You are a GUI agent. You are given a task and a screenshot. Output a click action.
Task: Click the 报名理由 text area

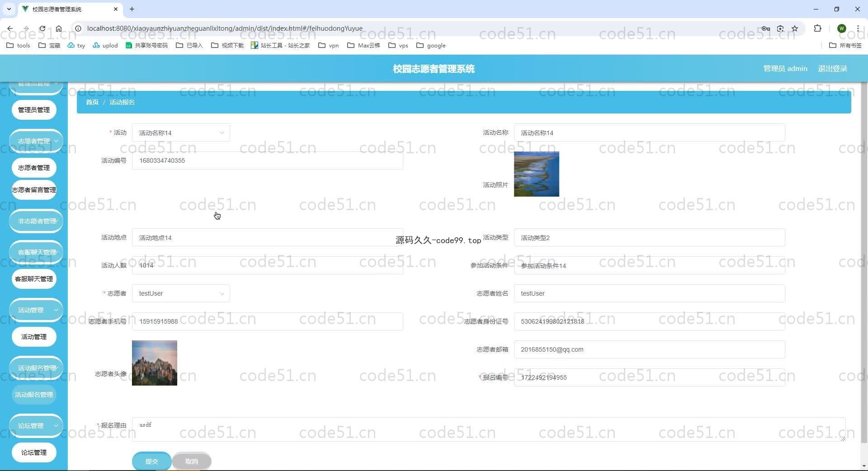coord(489,429)
